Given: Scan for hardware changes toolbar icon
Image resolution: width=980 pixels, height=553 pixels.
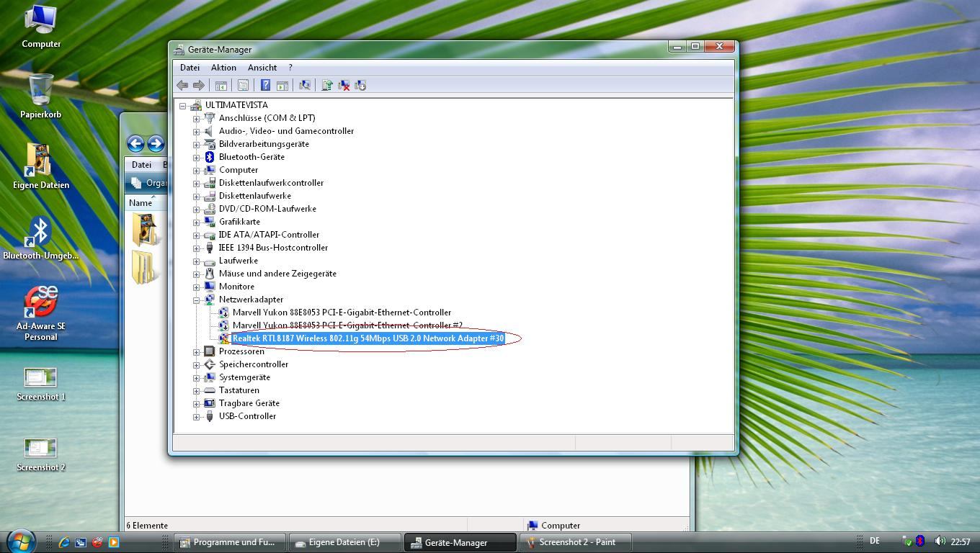Looking at the screenshot, I should coord(305,85).
